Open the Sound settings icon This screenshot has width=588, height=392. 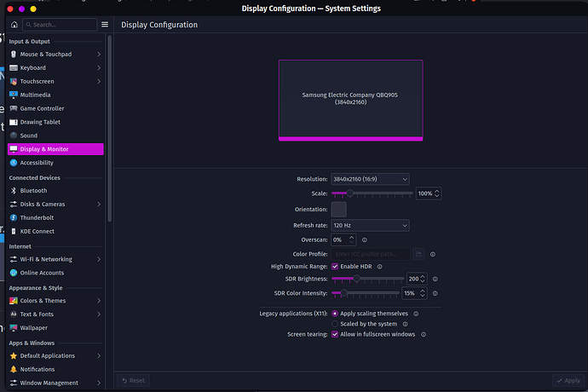click(14, 135)
